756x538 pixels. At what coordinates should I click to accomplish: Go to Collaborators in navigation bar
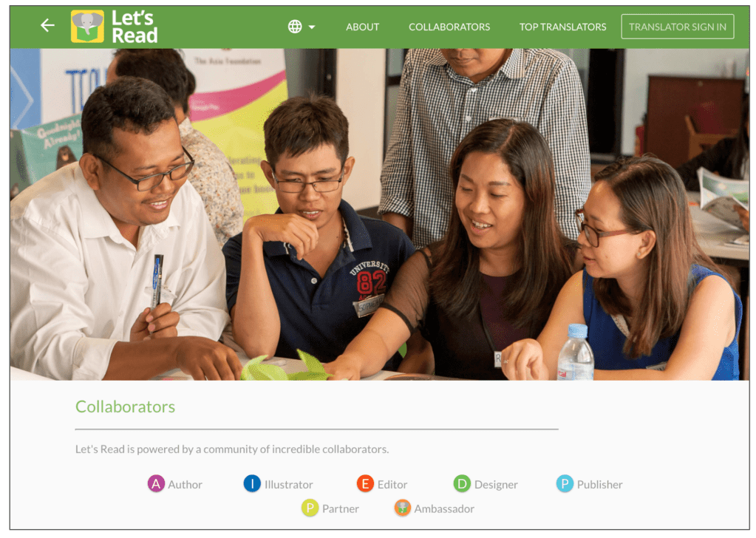(x=449, y=27)
